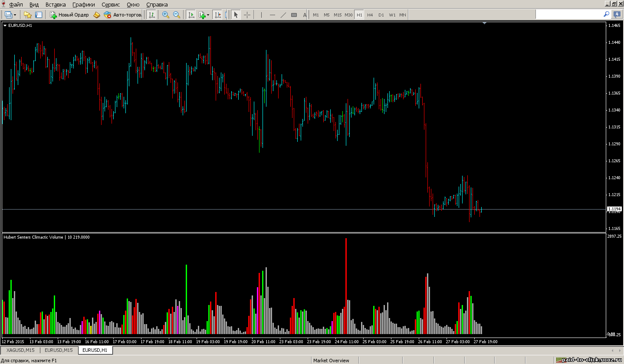Screen dimensions: 624x364
Task: Open the Справка menu
Action: point(157,4)
